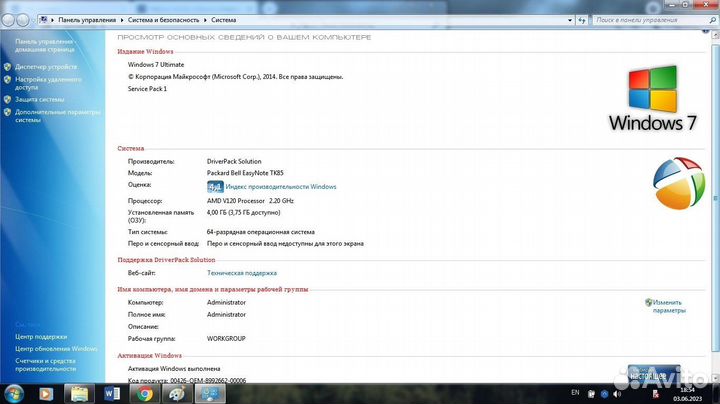Click the 'Windows 7 Ultimate' edition text
720x404 pixels.
click(156, 64)
